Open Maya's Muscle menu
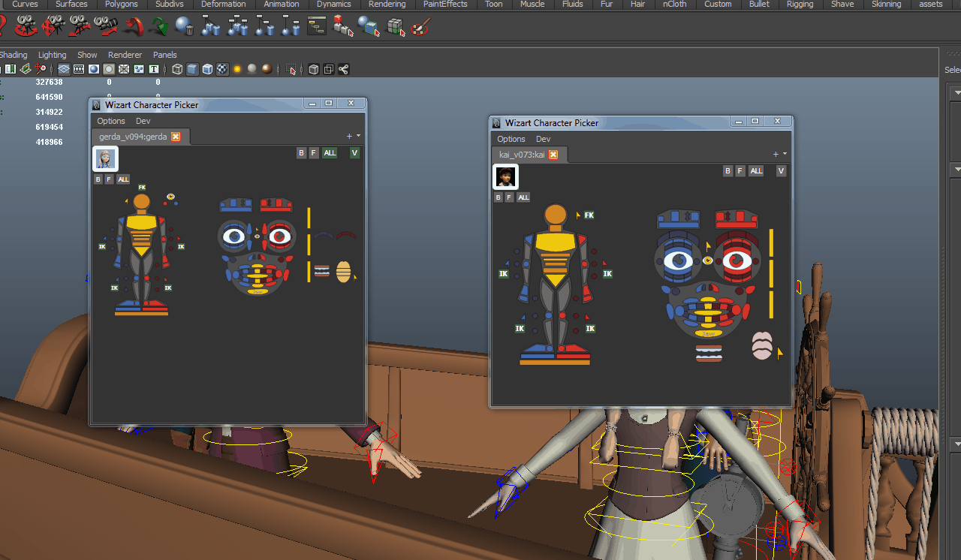The image size is (961, 560). [x=532, y=5]
